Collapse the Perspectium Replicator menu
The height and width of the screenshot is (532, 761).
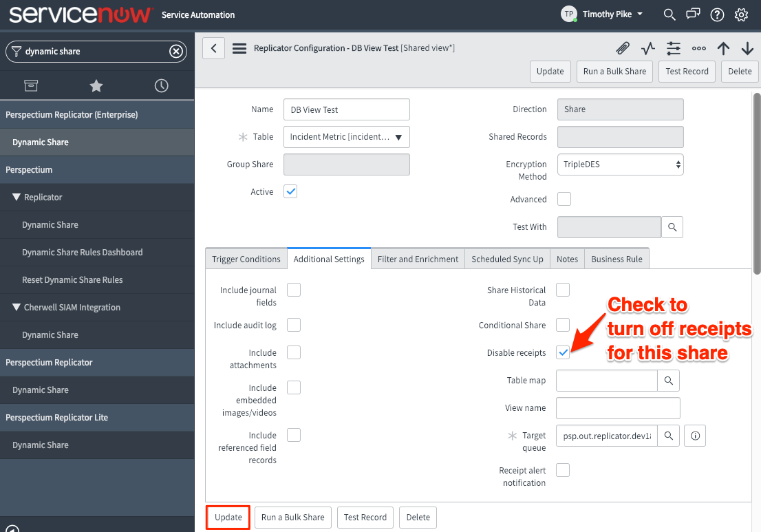tap(97, 363)
